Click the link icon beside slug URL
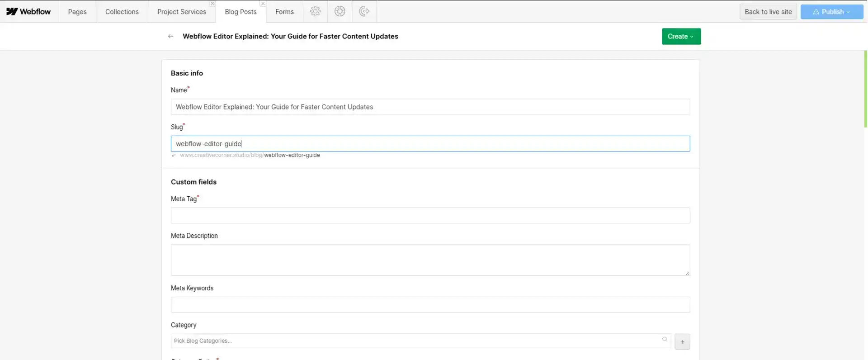 (x=174, y=155)
